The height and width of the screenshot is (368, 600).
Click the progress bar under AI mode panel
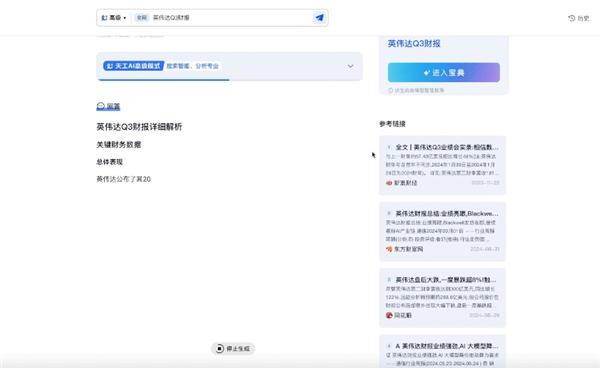(x=163, y=80)
